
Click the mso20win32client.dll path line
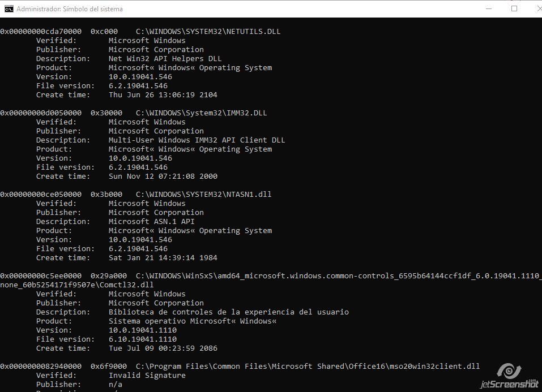[x=240, y=367]
